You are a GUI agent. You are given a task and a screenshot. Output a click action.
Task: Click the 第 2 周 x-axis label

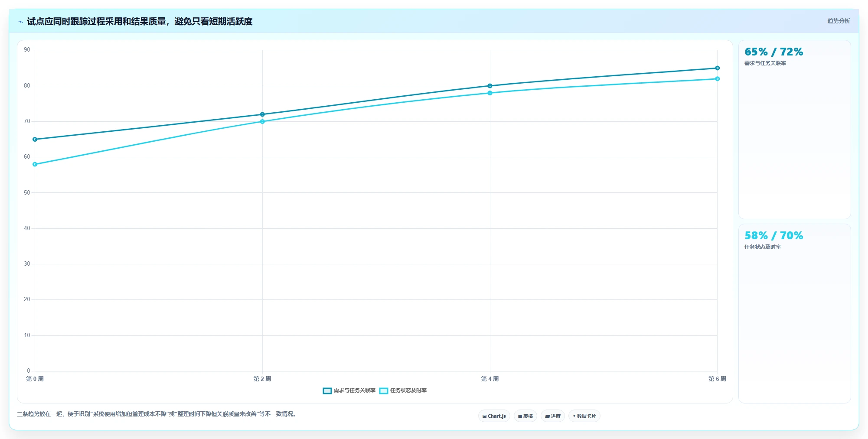pyautogui.click(x=262, y=379)
